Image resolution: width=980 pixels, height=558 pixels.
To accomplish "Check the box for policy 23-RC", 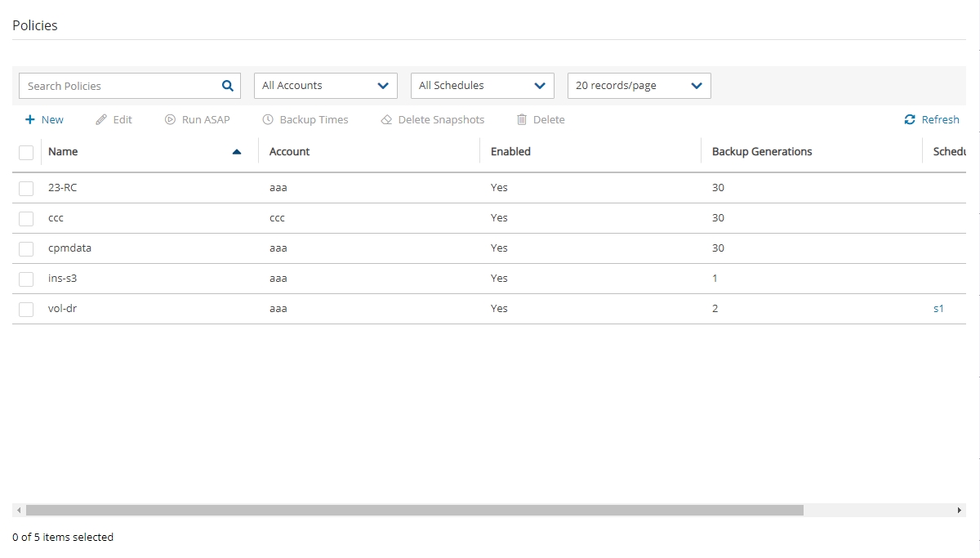I will [26, 188].
